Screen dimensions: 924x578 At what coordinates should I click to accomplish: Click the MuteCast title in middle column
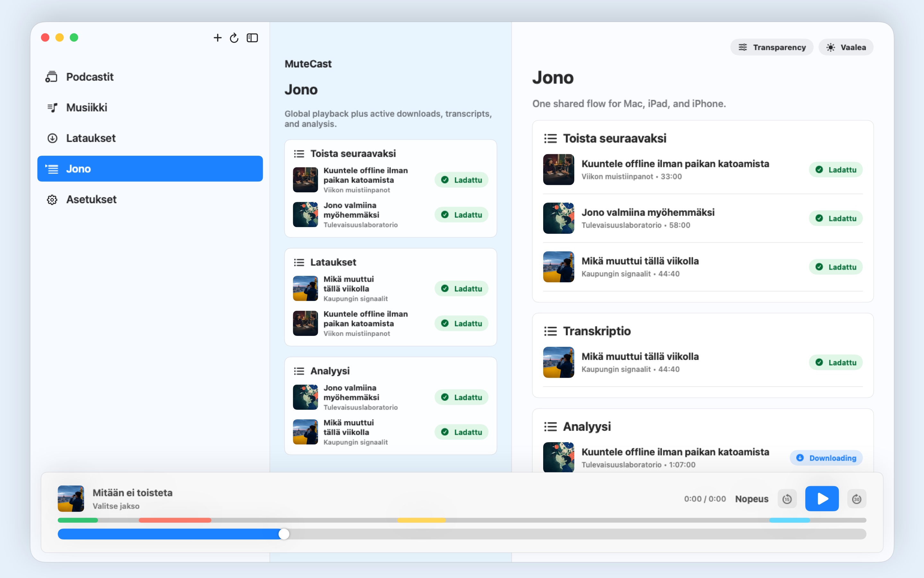(308, 64)
